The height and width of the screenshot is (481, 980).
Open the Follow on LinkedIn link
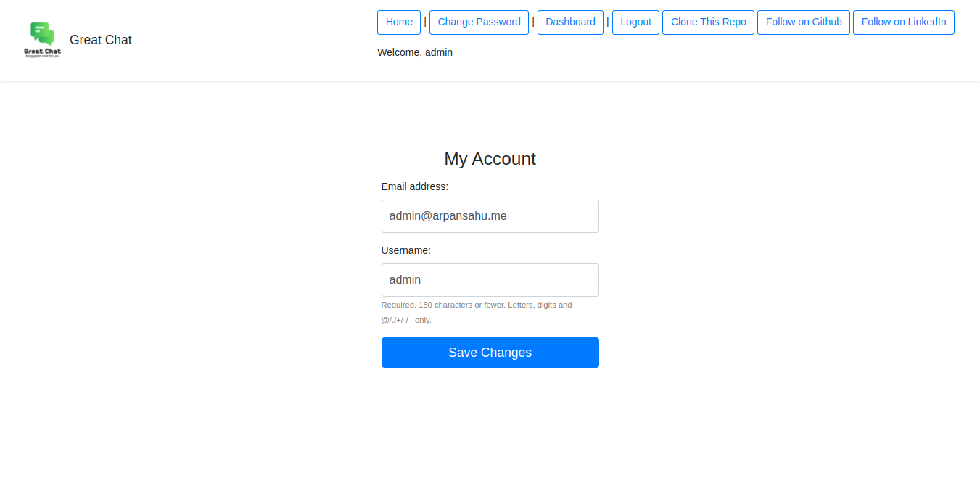coord(903,22)
